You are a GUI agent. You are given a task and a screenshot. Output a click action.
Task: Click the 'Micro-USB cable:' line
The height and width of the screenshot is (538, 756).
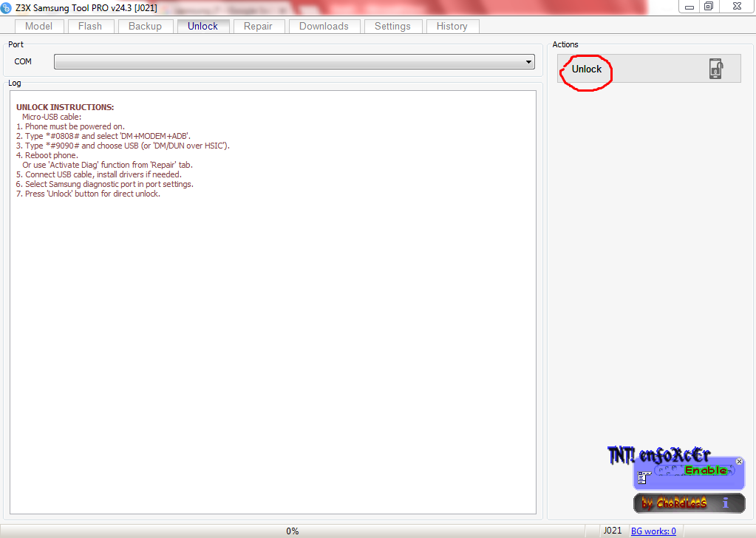(52, 117)
